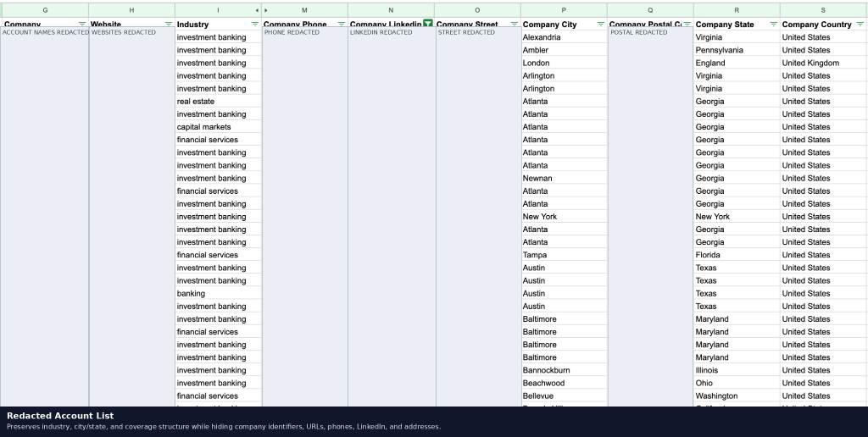Click the Industry header cell
Viewport: 868px width, 437px height.
pyautogui.click(x=218, y=24)
